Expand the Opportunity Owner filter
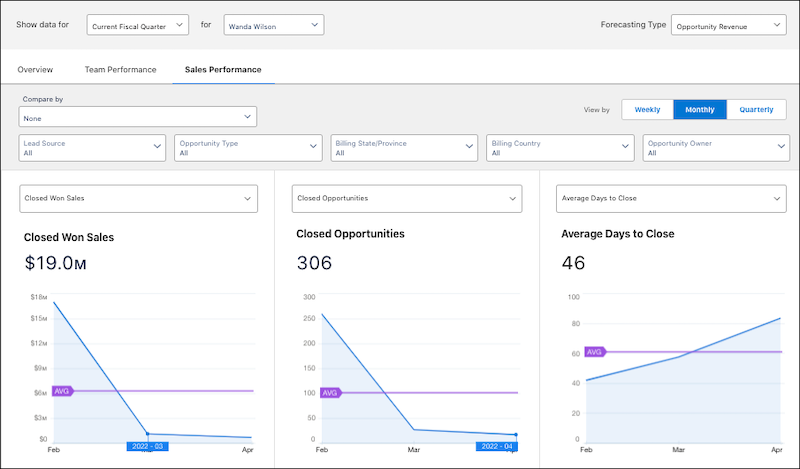This screenshot has width=800, height=469. click(x=716, y=148)
